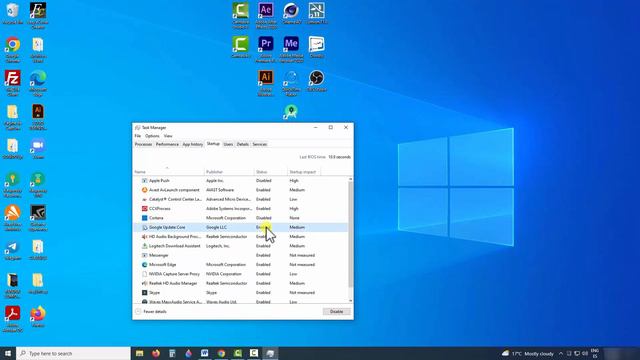Click the Windows Start button

pyautogui.click(x=8, y=353)
